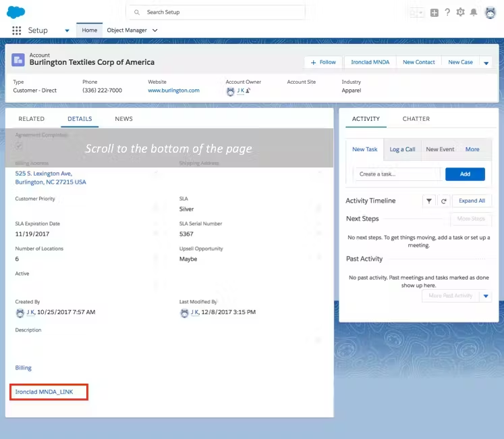Click the More Past Activity button
504x439 pixels.
450,296
